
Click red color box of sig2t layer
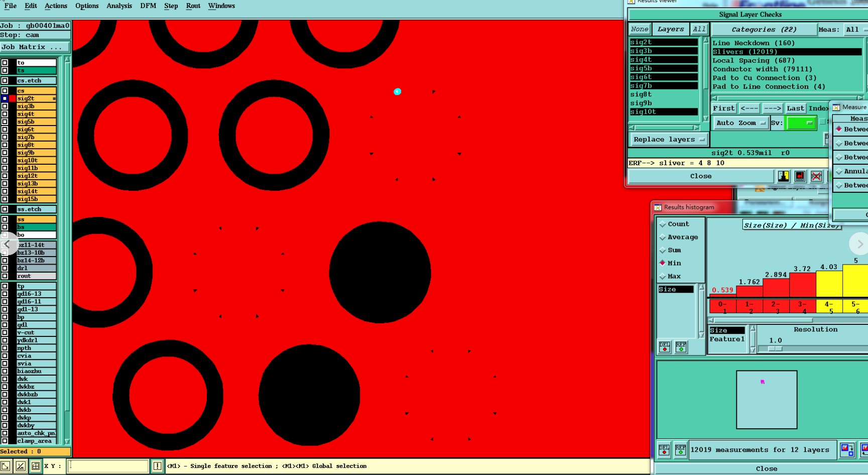pyautogui.click(x=13, y=98)
